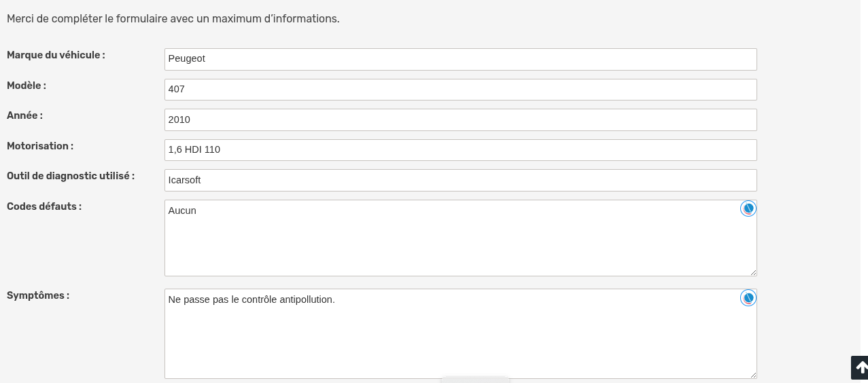The width and height of the screenshot is (868, 383).
Task: Click the Motorisation field with 1,6 HDI 110
Action: pos(461,150)
